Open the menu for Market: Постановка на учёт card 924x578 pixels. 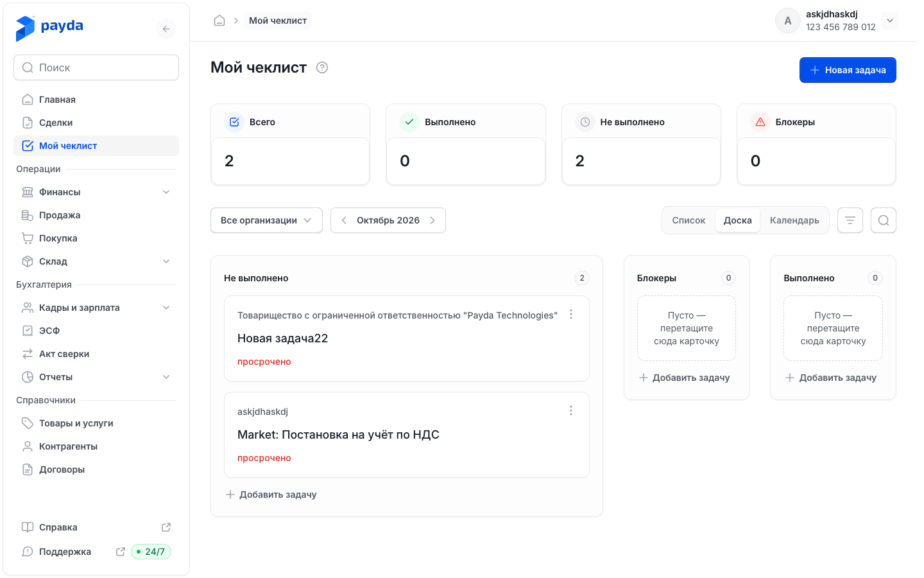(571, 410)
